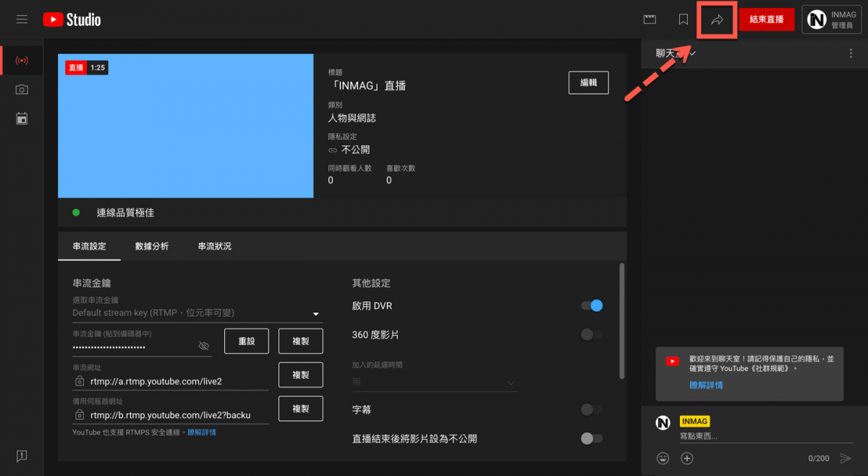Click the 寫點東西 chat input
Image resolution: width=868 pixels, height=476 pixels.
(x=766, y=436)
